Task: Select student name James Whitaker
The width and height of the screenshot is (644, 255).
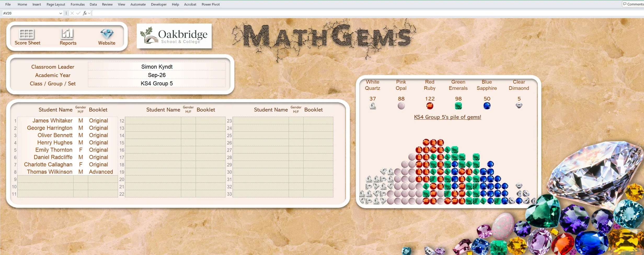Action: coord(52,120)
